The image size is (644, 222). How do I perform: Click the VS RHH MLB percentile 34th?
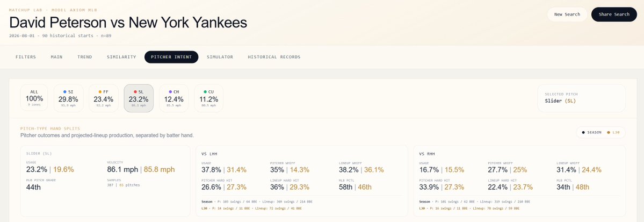point(564,187)
